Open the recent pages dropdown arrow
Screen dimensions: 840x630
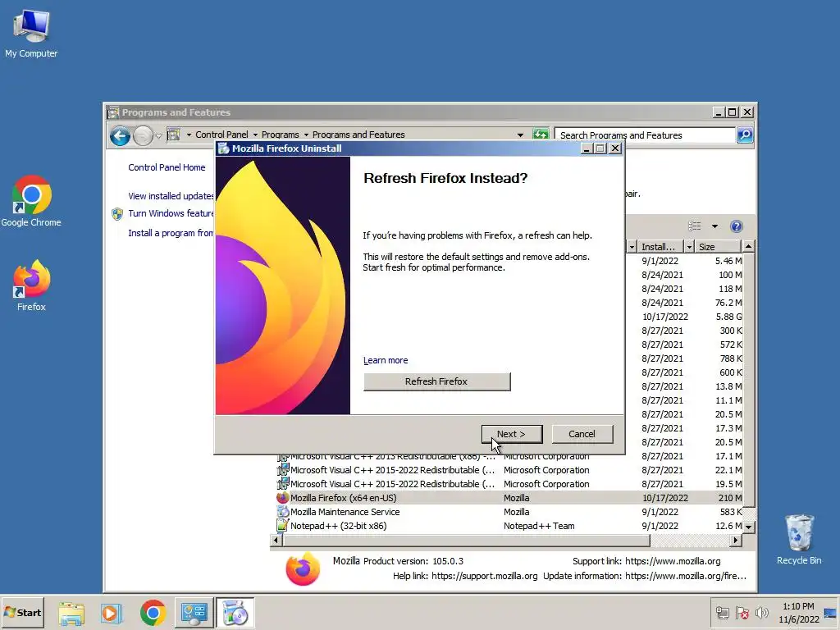tap(158, 136)
